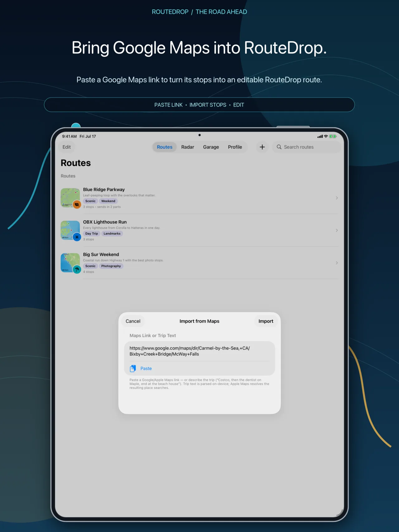The image size is (399, 532).
Task: Click the 'Maps Link or Trip Text' label
Action: click(153, 335)
